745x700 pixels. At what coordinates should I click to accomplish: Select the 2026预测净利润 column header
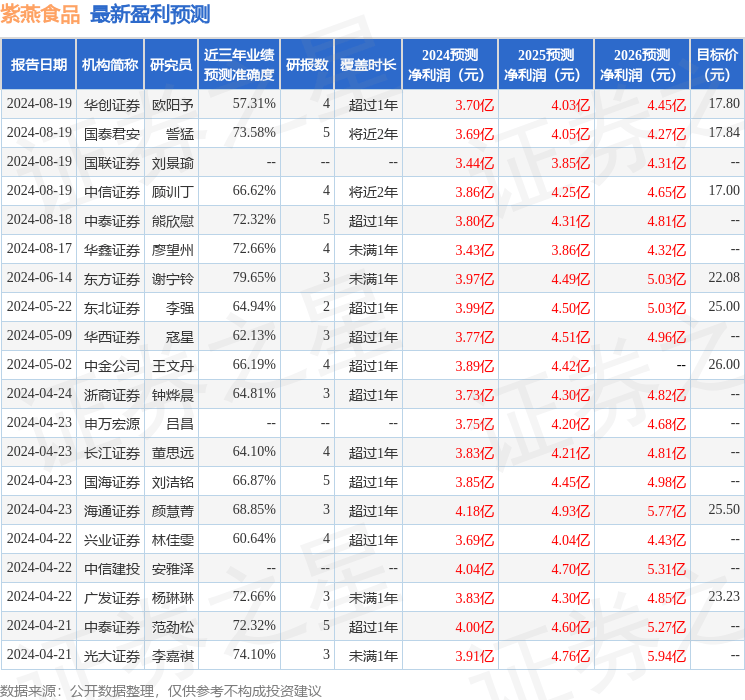click(642, 65)
